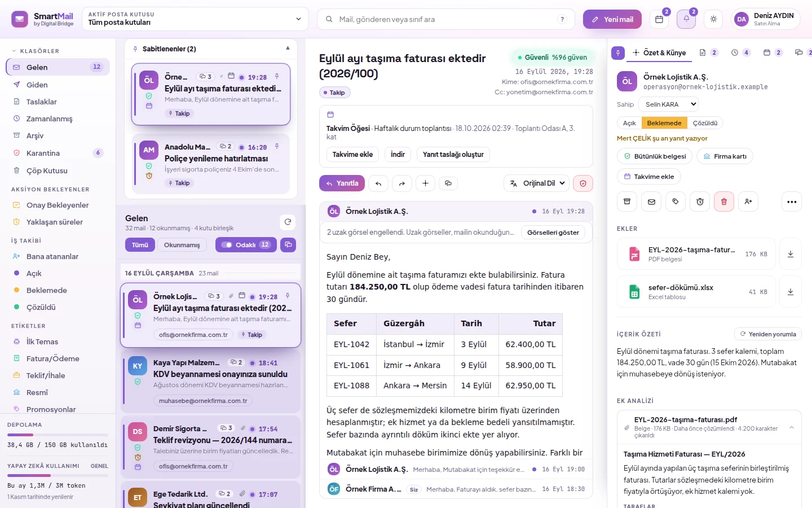Image resolution: width=812 pixels, height=508 pixels.
Task: Download the EYL-2026 PDF attachment
Action: 791,254
